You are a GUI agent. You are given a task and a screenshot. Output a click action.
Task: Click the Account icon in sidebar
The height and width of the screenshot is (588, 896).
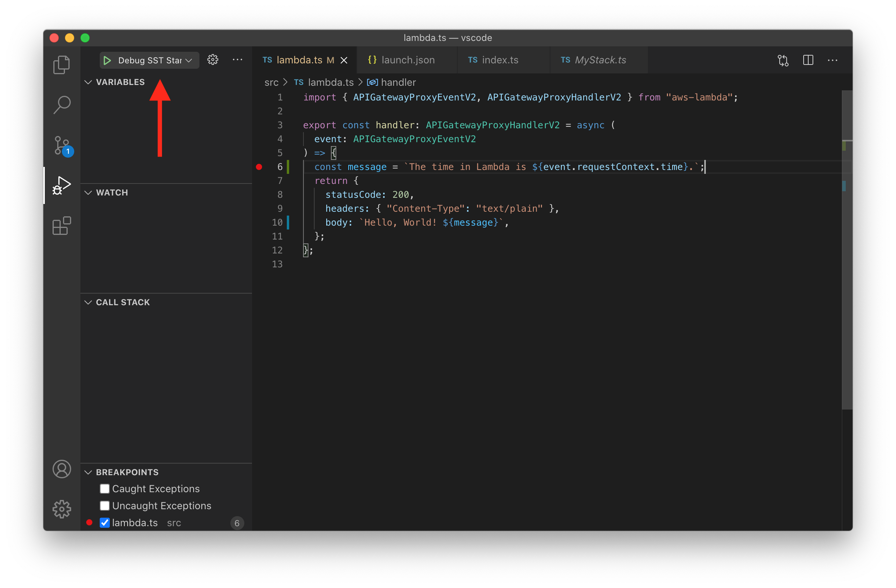[62, 469]
